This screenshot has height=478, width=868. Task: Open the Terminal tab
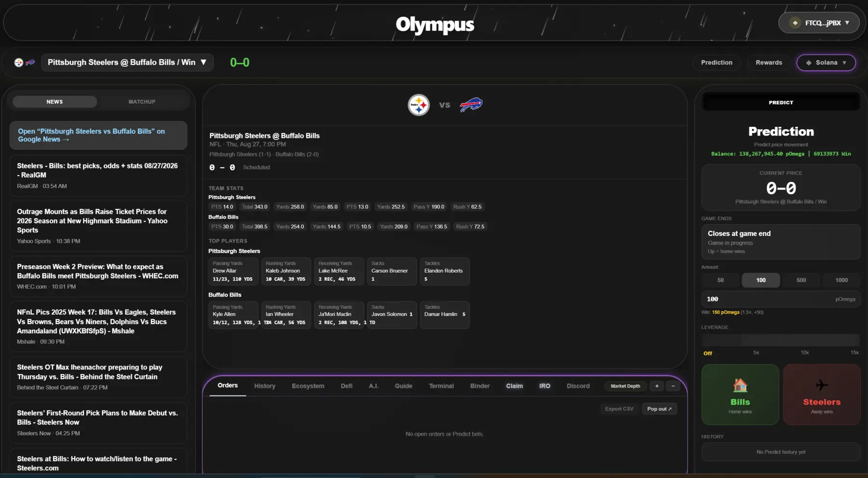pyautogui.click(x=441, y=386)
